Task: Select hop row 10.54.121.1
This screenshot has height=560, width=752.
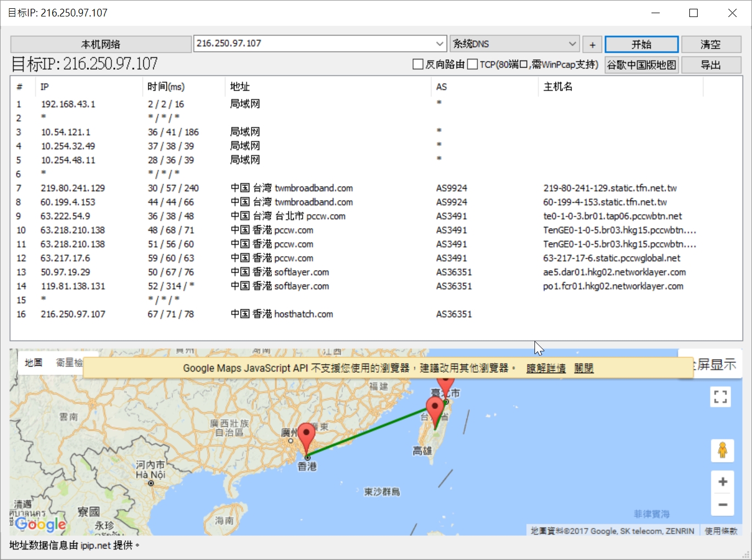Action: coord(376,132)
